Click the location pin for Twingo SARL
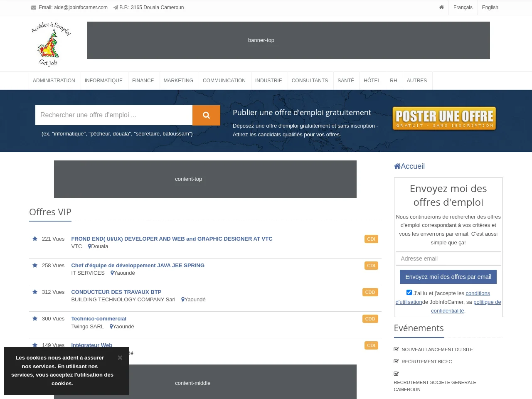The image size is (532, 399). (111, 327)
